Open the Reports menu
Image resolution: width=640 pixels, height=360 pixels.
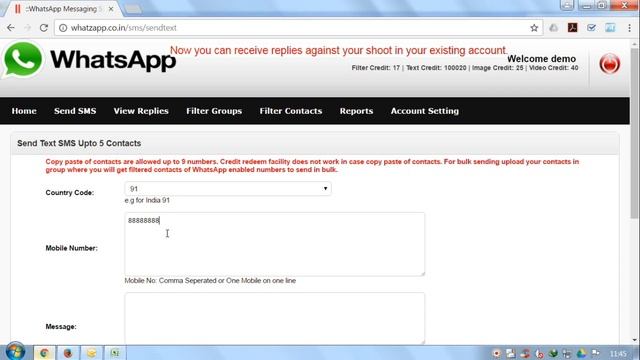tap(356, 111)
